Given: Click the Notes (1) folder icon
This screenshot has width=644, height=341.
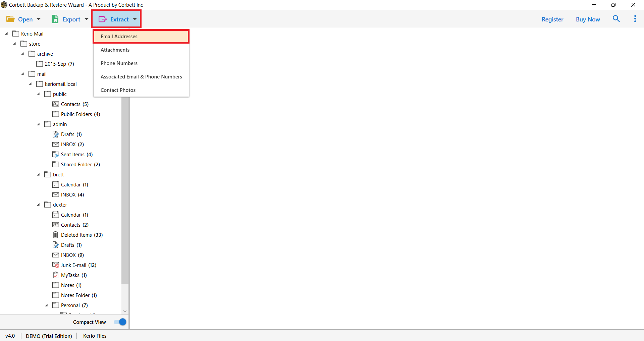Looking at the screenshot, I should [56, 285].
